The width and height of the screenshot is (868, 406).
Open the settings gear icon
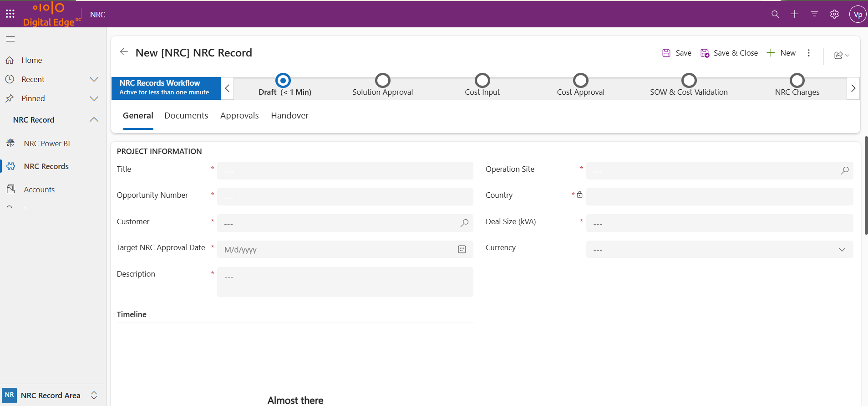point(834,14)
